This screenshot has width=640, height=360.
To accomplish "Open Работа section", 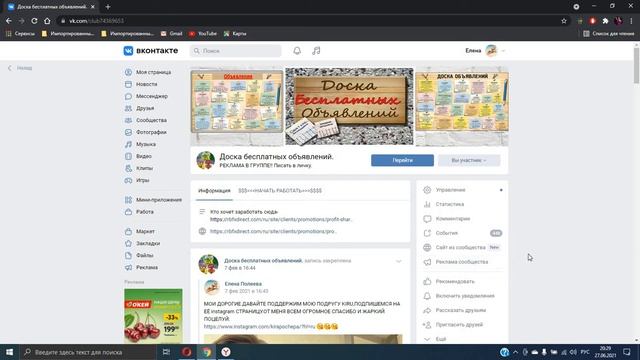I will tap(144, 212).
